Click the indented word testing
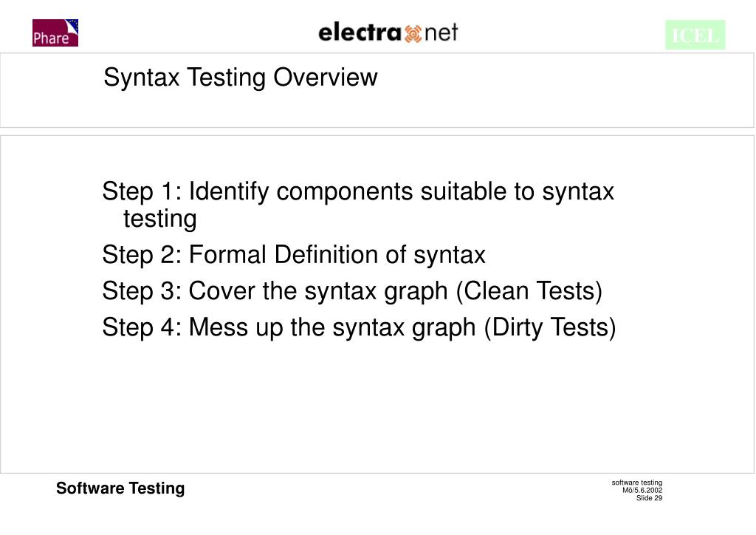 tap(160, 219)
